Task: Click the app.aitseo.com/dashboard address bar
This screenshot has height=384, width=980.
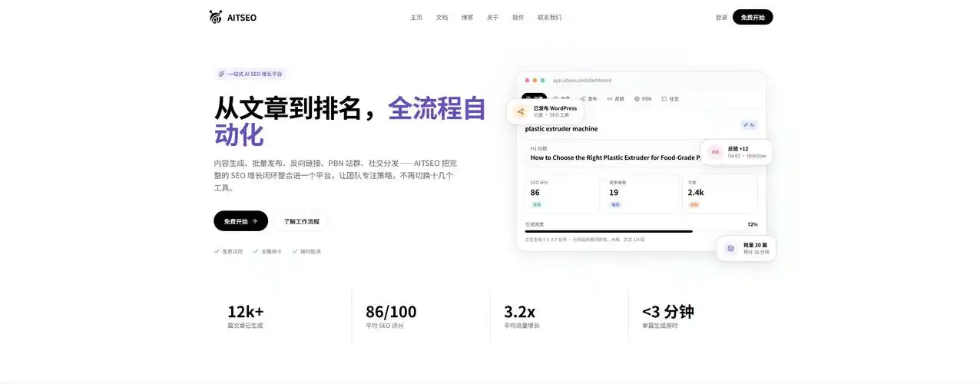Action: (582, 80)
